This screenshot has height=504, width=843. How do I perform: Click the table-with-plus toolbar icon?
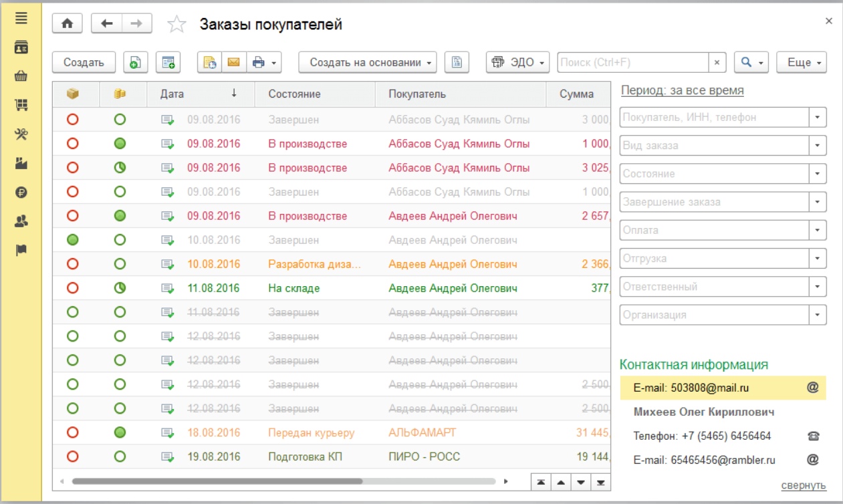(168, 62)
